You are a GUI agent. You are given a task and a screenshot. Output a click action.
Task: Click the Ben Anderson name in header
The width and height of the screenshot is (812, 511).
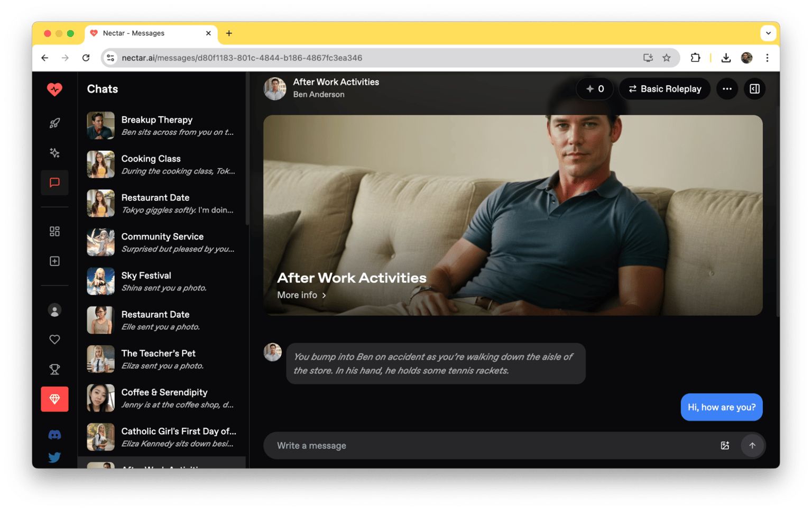coord(319,95)
